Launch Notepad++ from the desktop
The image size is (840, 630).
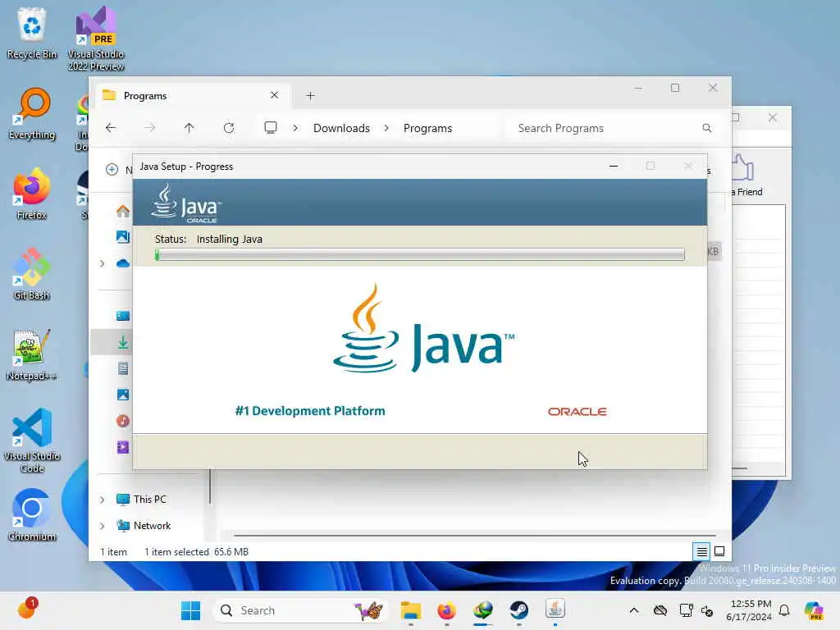pyautogui.click(x=32, y=354)
